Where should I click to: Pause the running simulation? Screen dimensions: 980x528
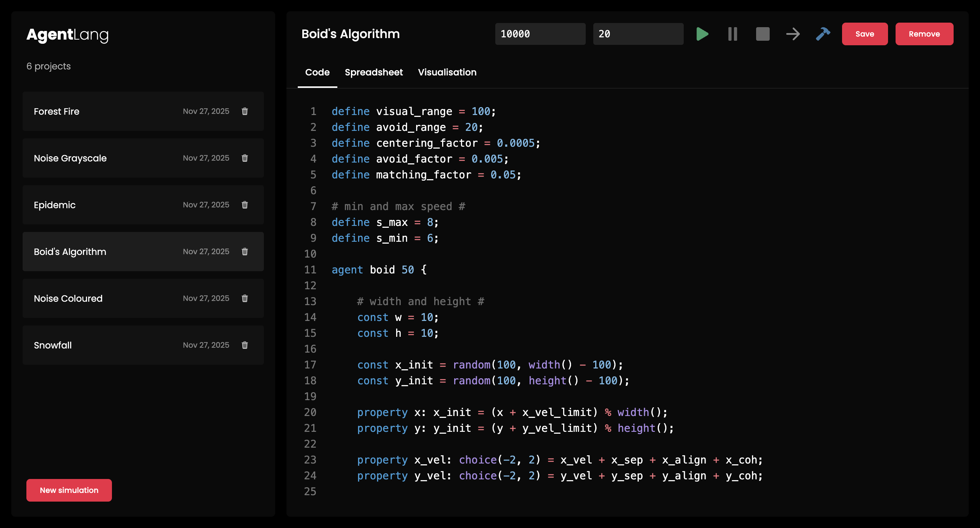click(732, 34)
